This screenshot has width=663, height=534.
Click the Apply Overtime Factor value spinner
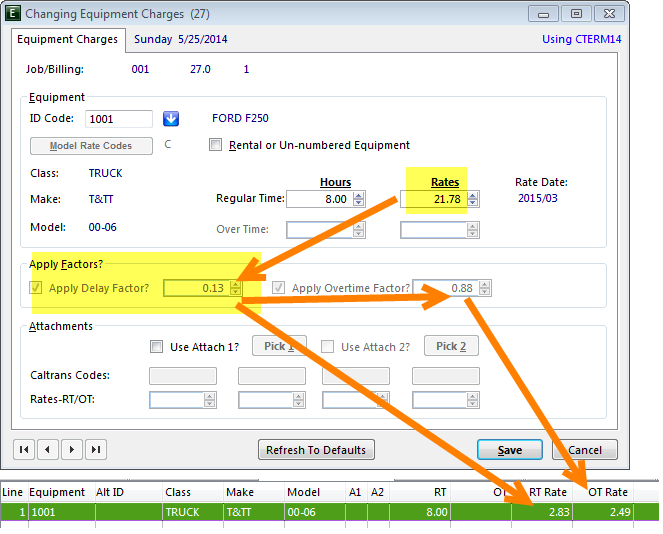click(x=485, y=288)
